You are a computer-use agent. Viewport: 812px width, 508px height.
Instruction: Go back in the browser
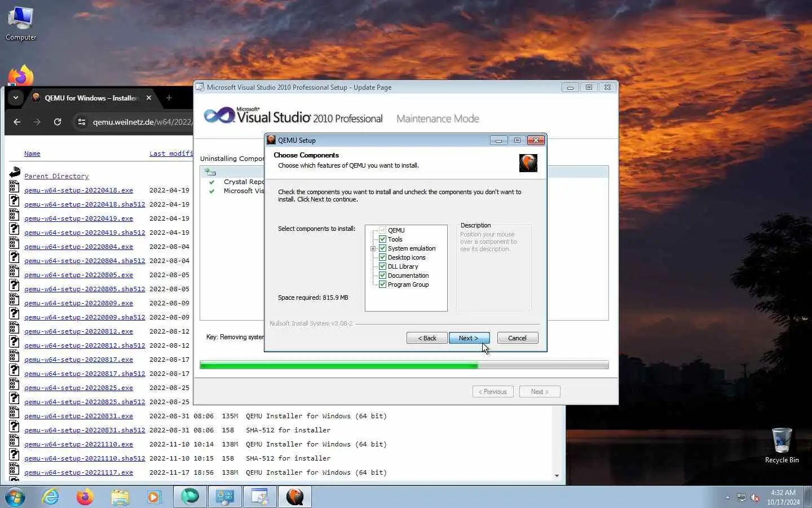tap(17, 122)
